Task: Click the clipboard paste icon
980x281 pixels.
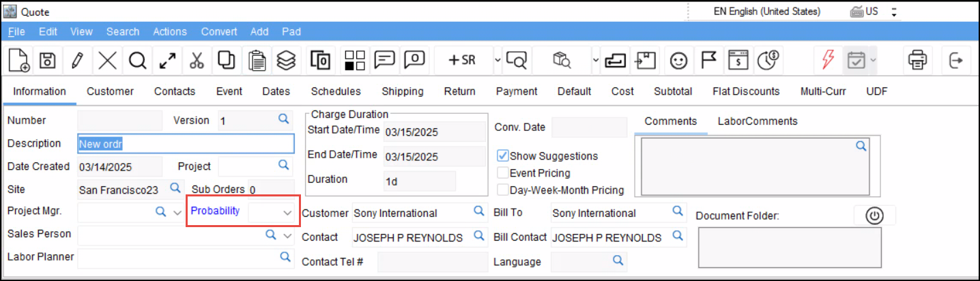Action: click(257, 61)
